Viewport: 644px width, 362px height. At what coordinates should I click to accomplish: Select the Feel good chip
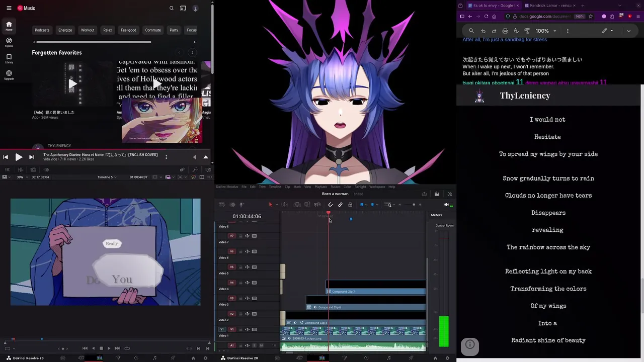[128, 30]
